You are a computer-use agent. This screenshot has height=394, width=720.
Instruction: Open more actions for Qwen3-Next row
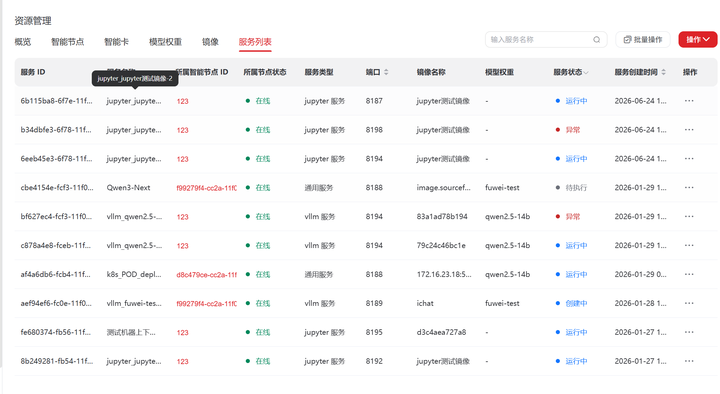[689, 187]
